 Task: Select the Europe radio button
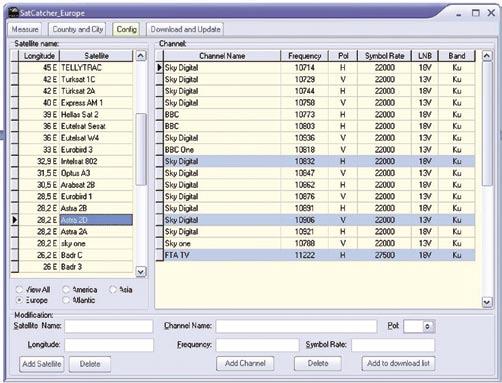pyautogui.click(x=20, y=300)
